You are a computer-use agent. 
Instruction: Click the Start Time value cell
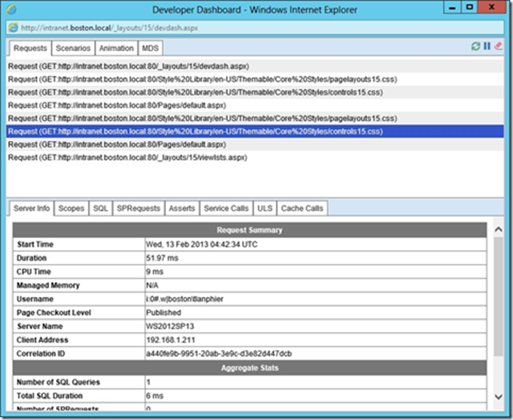tap(316, 244)
